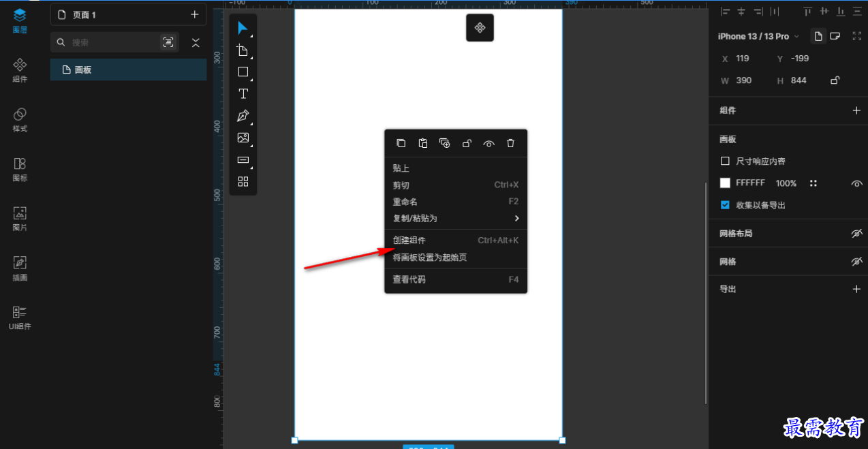Open the 组件 components sidebar panel

(20, 70)
